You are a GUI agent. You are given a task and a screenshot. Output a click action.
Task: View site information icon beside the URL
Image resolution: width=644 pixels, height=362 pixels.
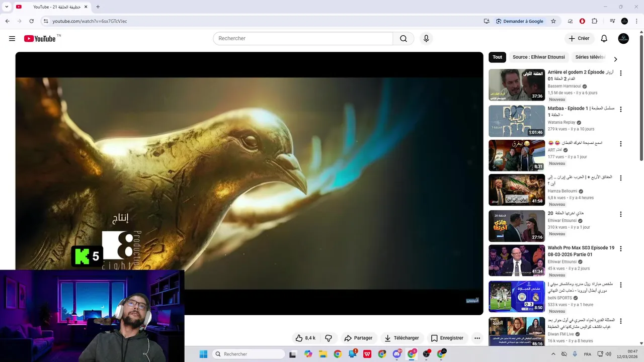tap(46, 21)
